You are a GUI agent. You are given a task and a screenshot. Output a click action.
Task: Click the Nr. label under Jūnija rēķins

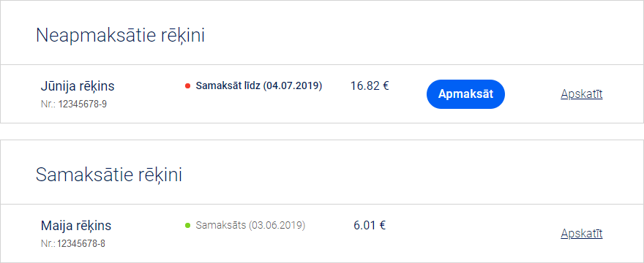click(48, 104)
